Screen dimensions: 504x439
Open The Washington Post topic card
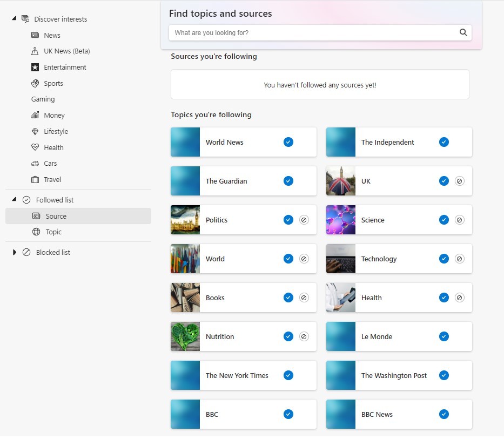click(399, 375)
